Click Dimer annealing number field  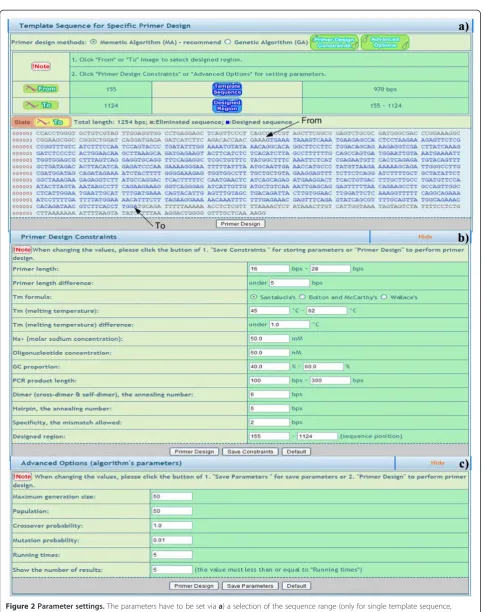point(269,394)
